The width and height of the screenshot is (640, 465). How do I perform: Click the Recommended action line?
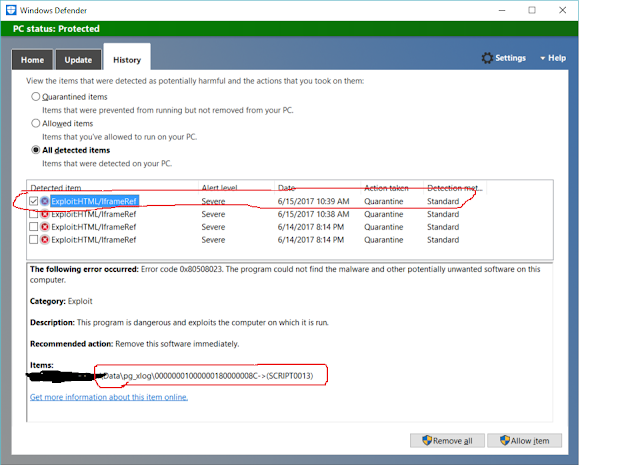135,344
